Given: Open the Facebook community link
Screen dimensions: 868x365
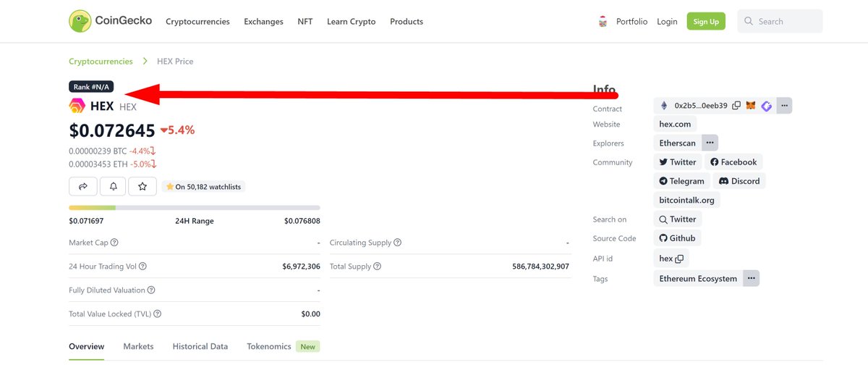Looking at the screenshot, I should click(733, 162).
